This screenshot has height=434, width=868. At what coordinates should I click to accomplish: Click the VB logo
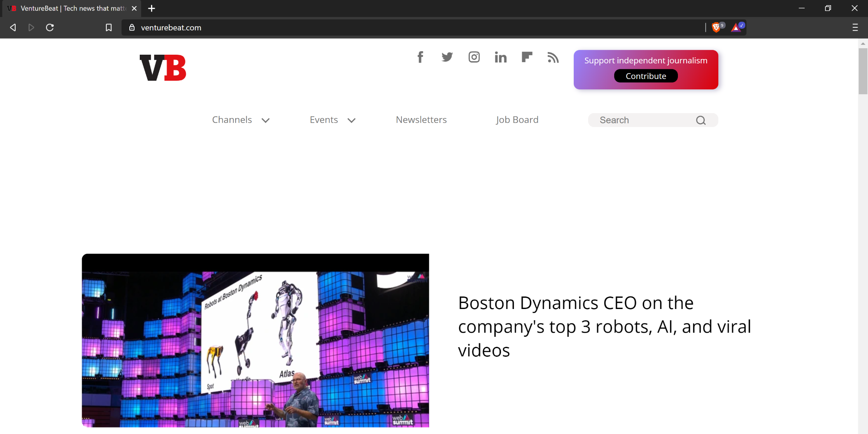pos(163,68)
